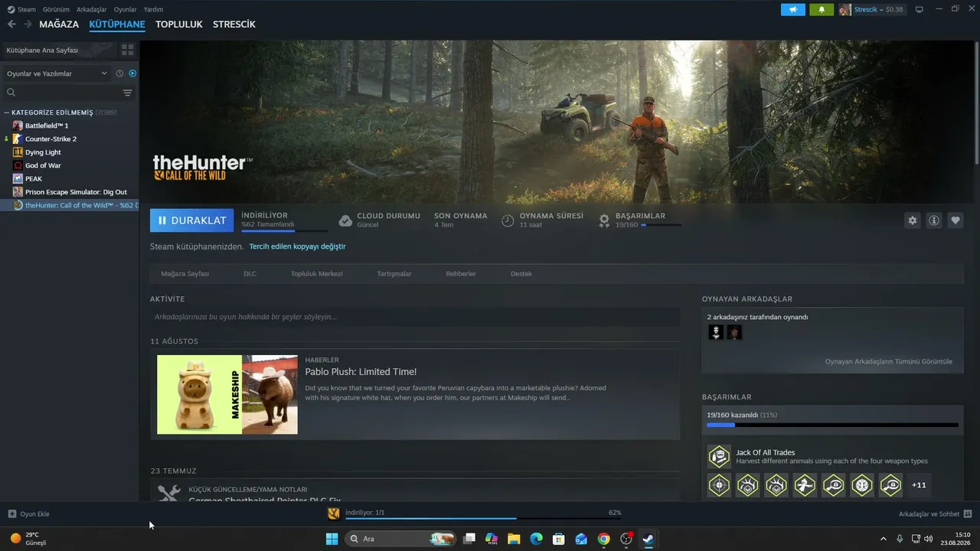Screen dimensions: 980x551
Task: Open the Oyunlar ve Yazılımlar dropdown
Action: click(x=57, y=73)
